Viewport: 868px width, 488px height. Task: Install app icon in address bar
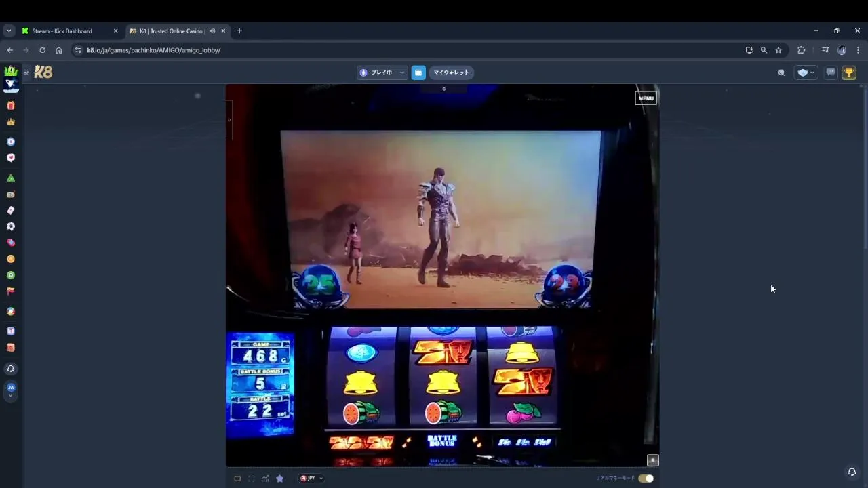pyautogui.click(x=749, y=50)
